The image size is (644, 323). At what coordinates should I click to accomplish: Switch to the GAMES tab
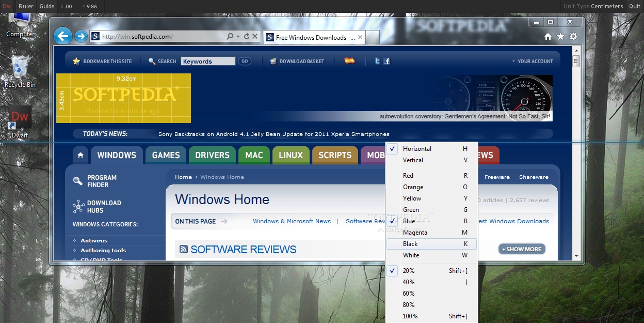[166, 155]
